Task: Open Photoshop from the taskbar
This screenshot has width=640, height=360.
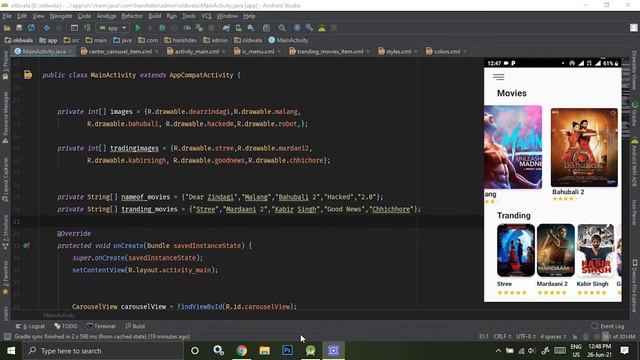Action: 287,351
